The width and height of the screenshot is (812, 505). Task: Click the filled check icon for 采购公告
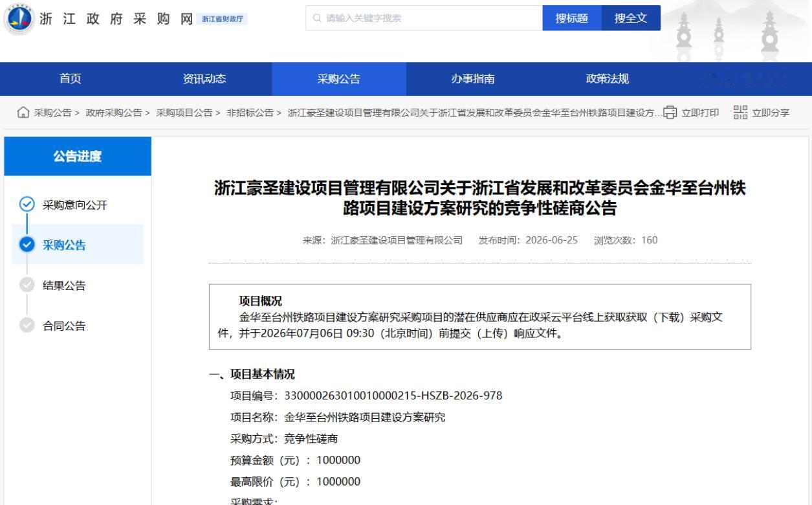point(27,245)
